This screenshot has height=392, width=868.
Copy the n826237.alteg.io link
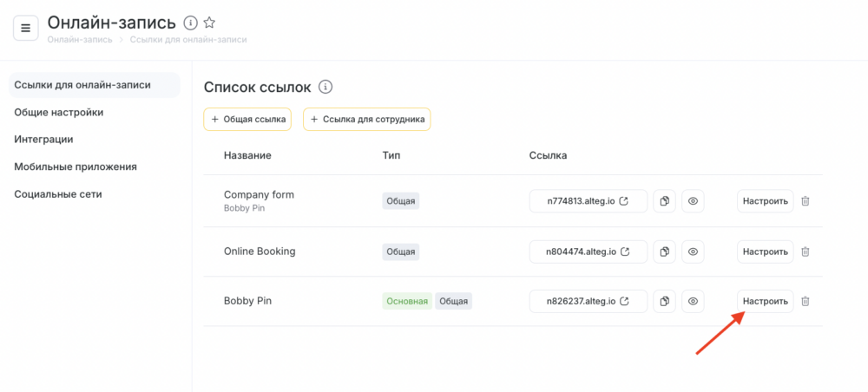pyautogui.click(x=665, y=301)
